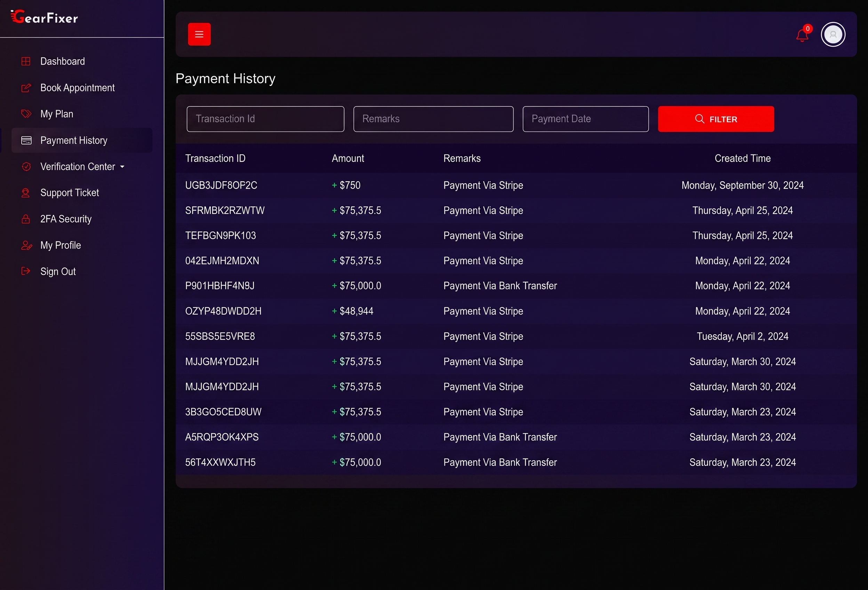Viewport: 868px width, 590px height.
Task: Open 2FA Security page
Action: point(66,219)
